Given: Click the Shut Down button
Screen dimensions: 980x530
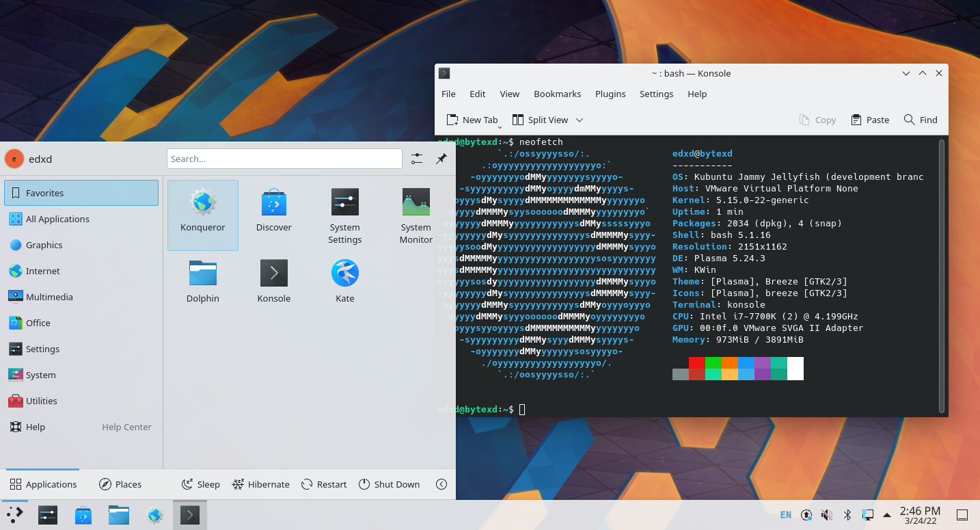Looking at the screenshot, I should coord(389,484).
